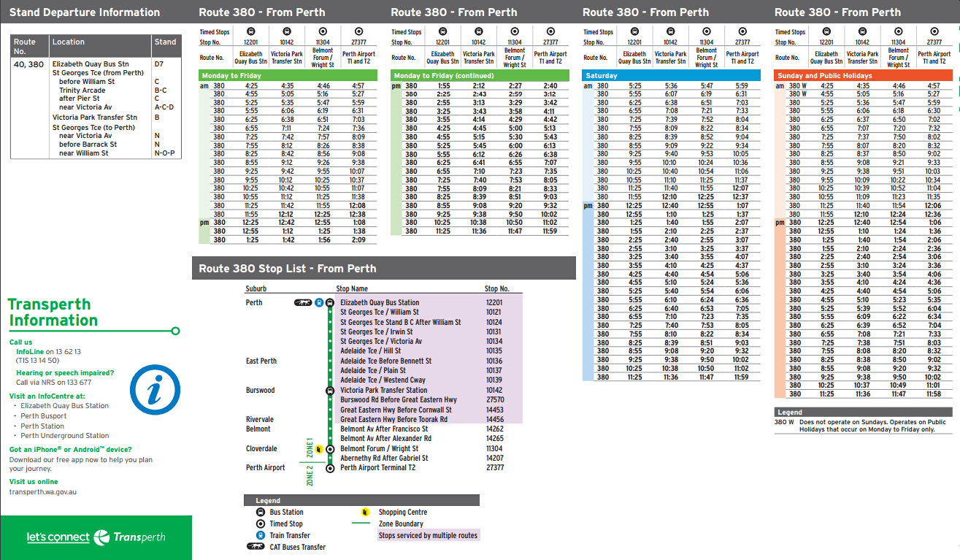Click route '40, 380' in the stand table
This screenshot has height=560, width=960.
click(29, 64)
